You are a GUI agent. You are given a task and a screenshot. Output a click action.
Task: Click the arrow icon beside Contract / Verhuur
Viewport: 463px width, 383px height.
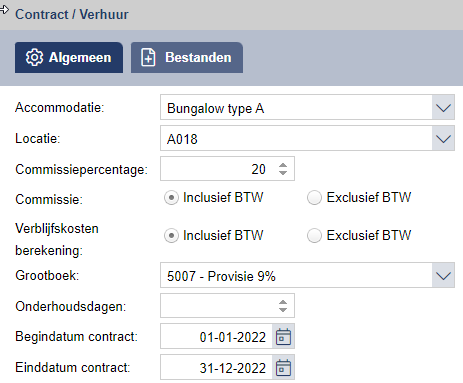(4, 10)
